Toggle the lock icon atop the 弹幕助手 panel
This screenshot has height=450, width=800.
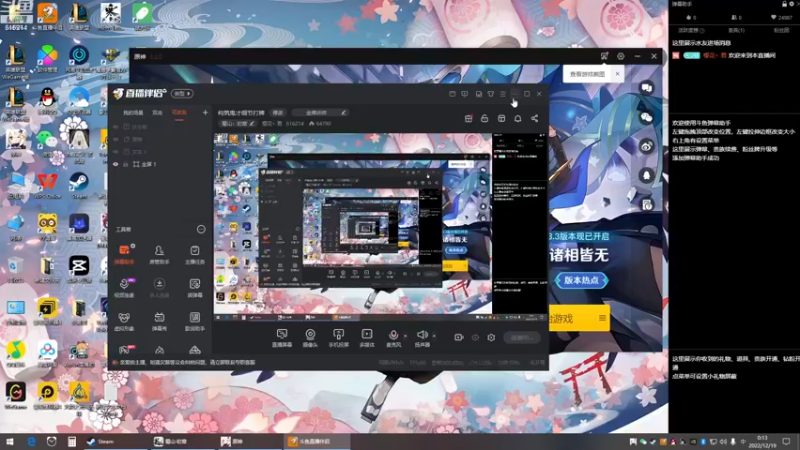click(785, 4)
